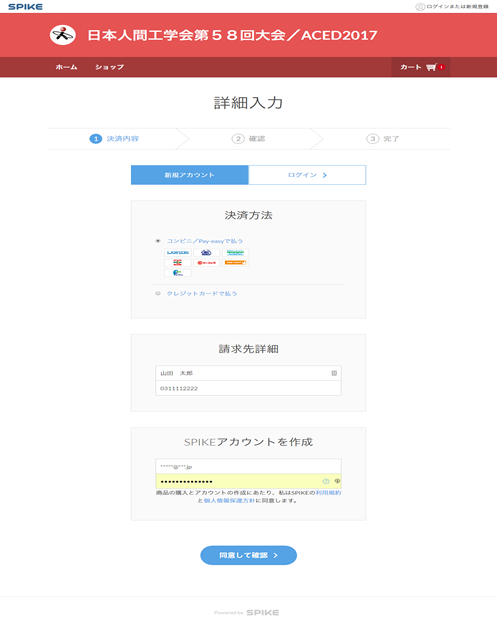The image size is (497, 629).
Task: Open the shopping cart icon
Action: 431,67
